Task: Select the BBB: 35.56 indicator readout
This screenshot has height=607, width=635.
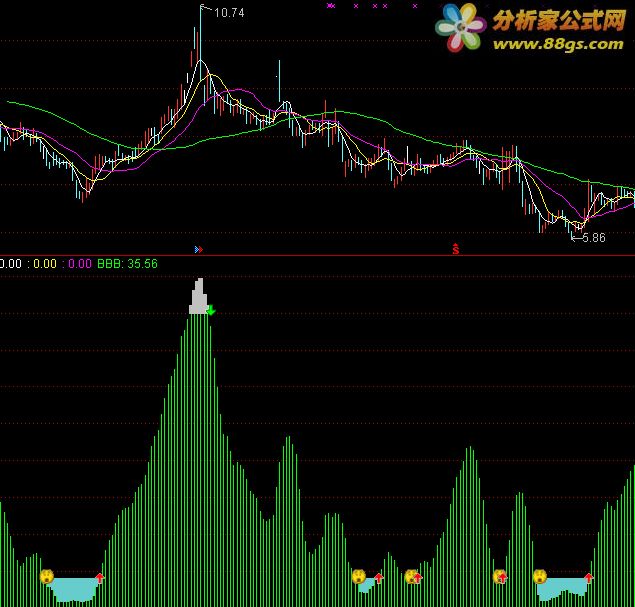Action: 127,264
